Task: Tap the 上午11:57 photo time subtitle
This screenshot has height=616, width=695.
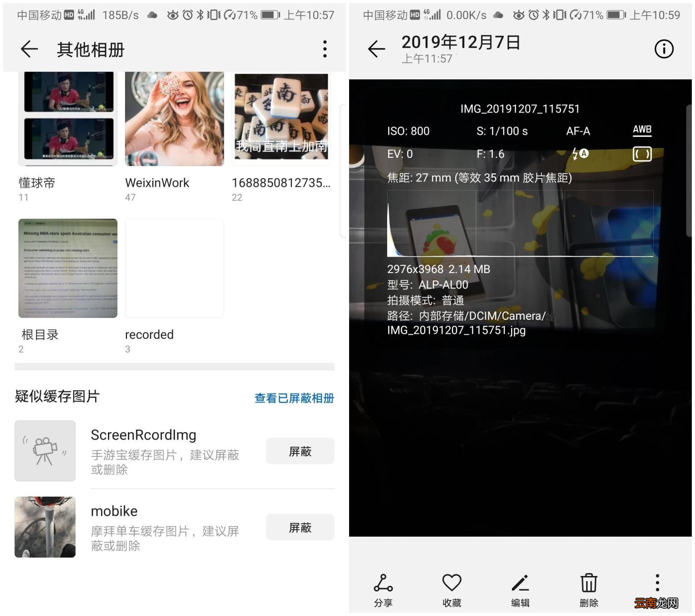Action: pyautogui.click(x=427, y=59)
